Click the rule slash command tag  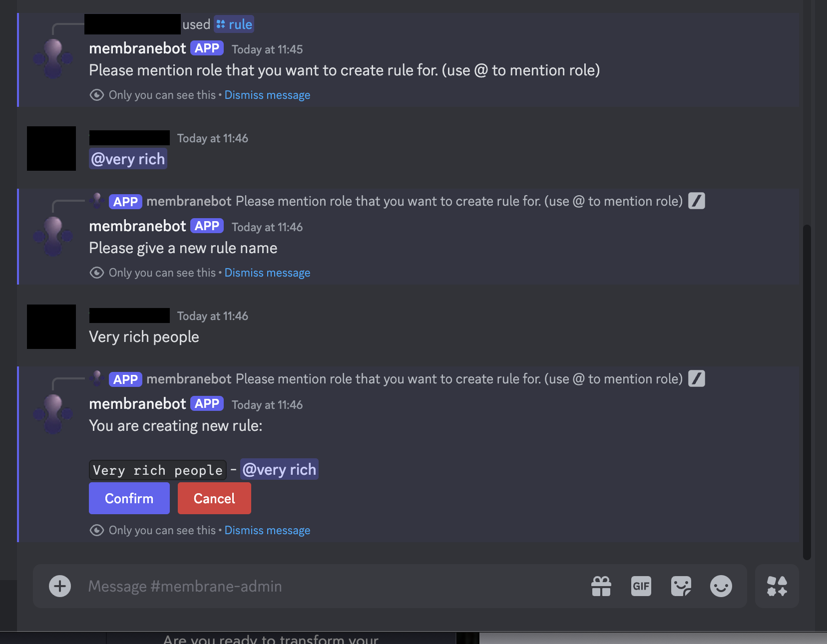pos(234,24)
